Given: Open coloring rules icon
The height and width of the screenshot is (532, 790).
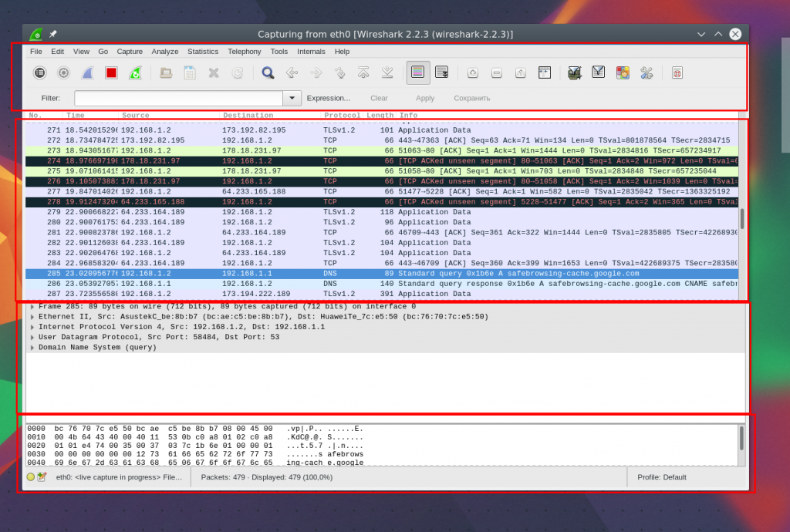Looking at the screenshot, I should pyautogui.click(x=623, y=73).
